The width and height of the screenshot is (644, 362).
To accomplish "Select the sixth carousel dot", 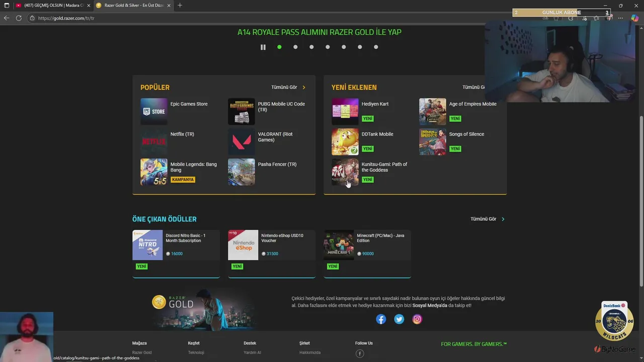I will pyautogui.click(x=360, y=47).
